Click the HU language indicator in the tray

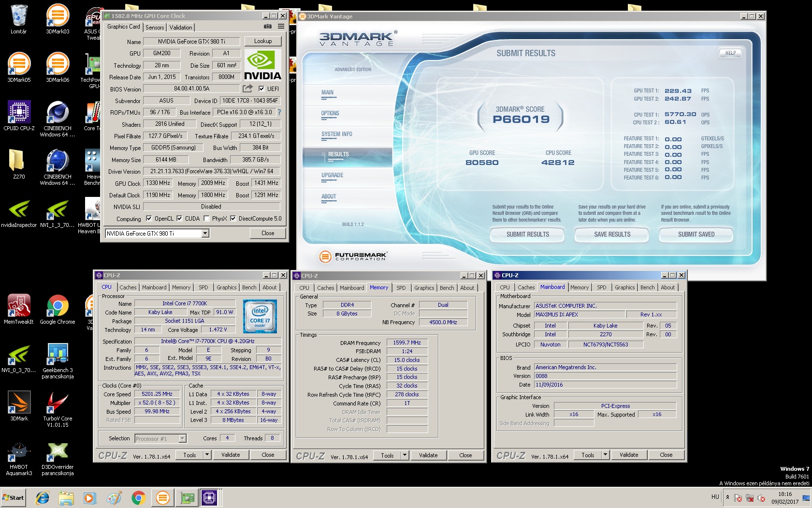point(715,497)
